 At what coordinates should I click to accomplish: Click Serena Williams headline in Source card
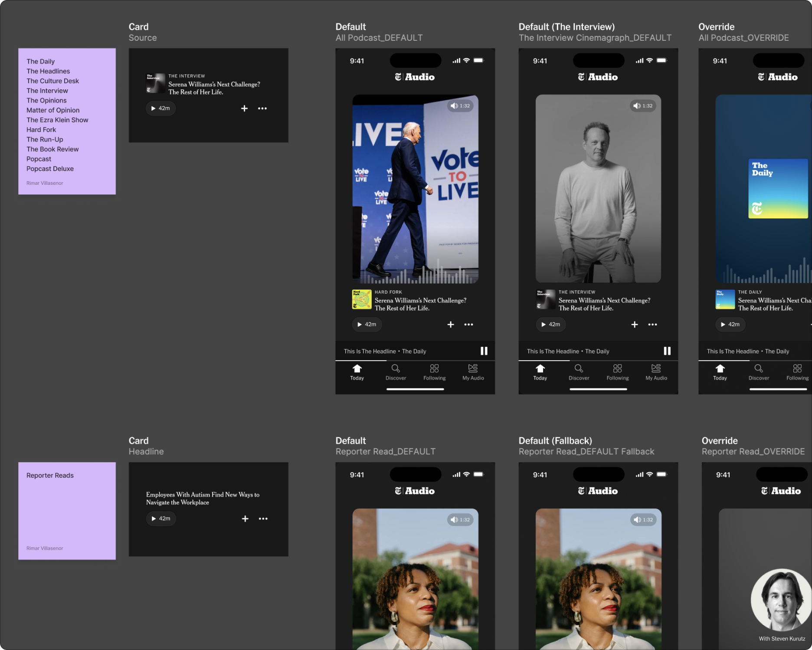(214, 88)
